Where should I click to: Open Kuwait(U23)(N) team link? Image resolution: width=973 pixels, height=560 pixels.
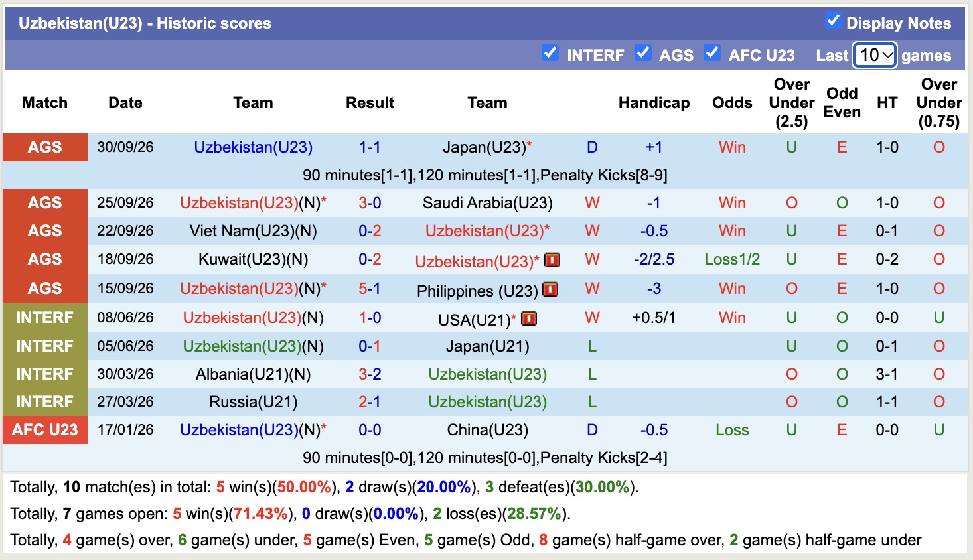(x=254, y=259)
